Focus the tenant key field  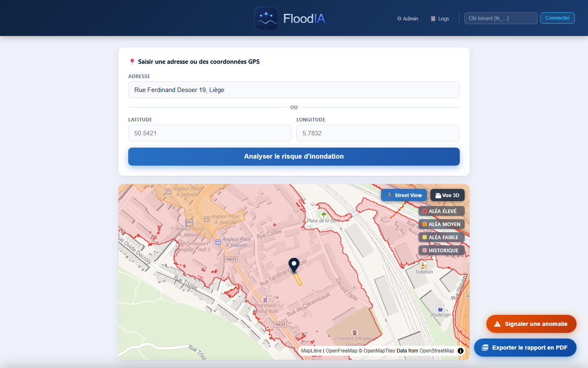[501, 18]
